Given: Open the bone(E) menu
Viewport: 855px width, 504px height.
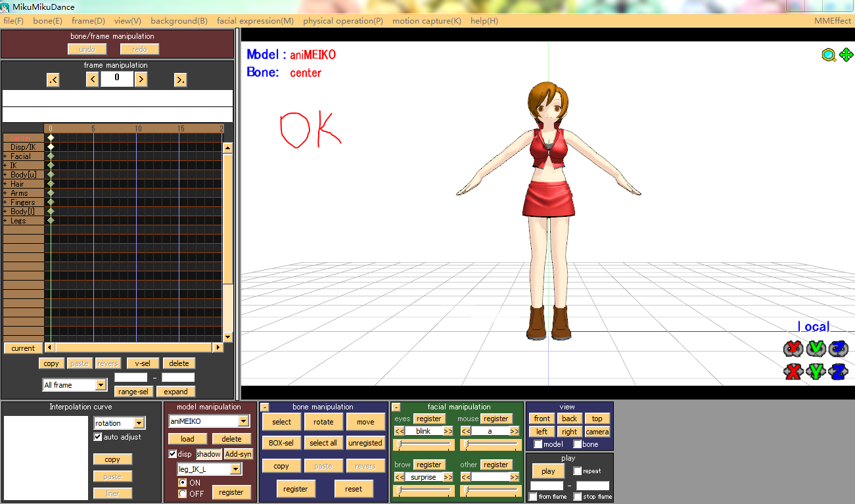Looking at the screenshot, I should (x=47, y=21).
